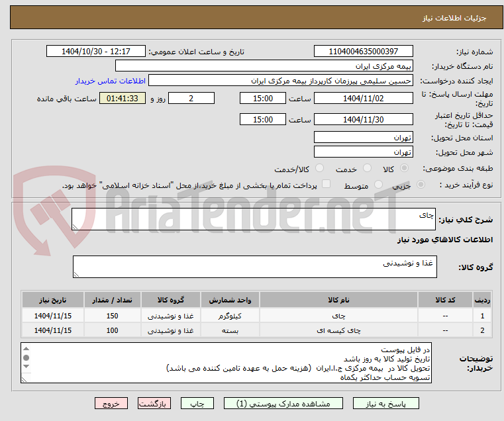Click the response deadline date 1404/11/02
This screenshot has width=504, height=421.
click(x=363, y=98)
